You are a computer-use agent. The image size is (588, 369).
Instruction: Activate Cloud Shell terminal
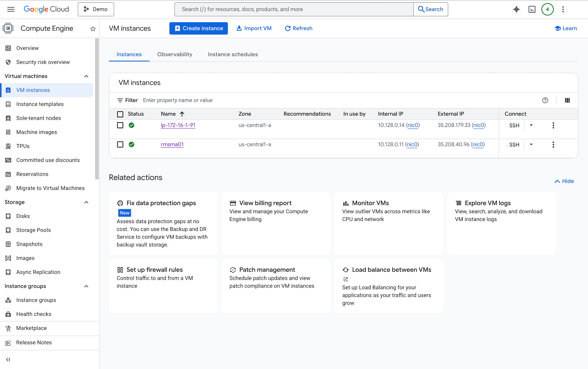tap(532, 9)
